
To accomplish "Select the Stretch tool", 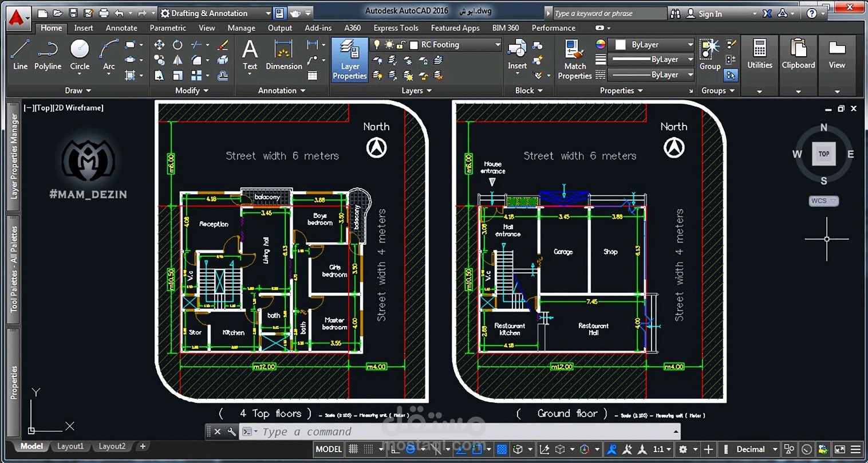I will coord(159,76).
